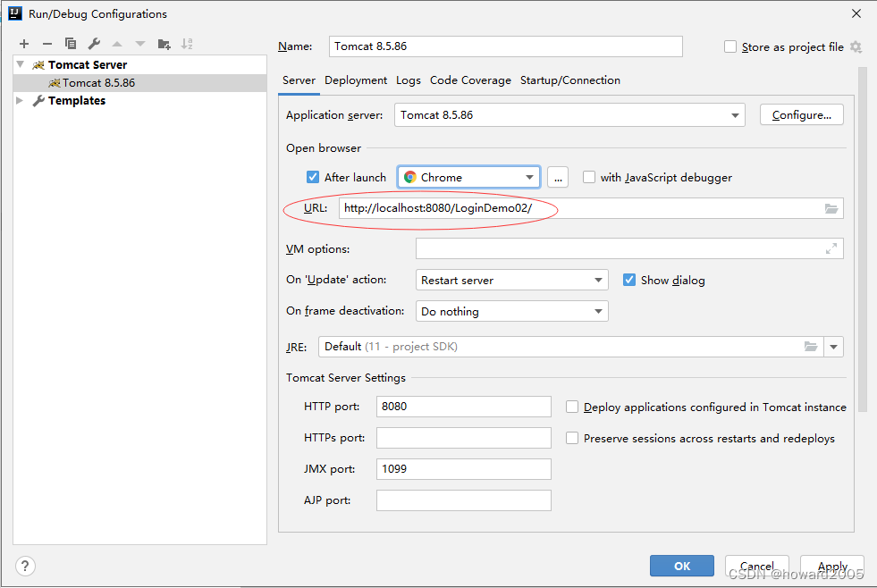The height and width of the screenshot is (588, 877).
Task: Focus the HTTP port field
Action: pos(464,407)
